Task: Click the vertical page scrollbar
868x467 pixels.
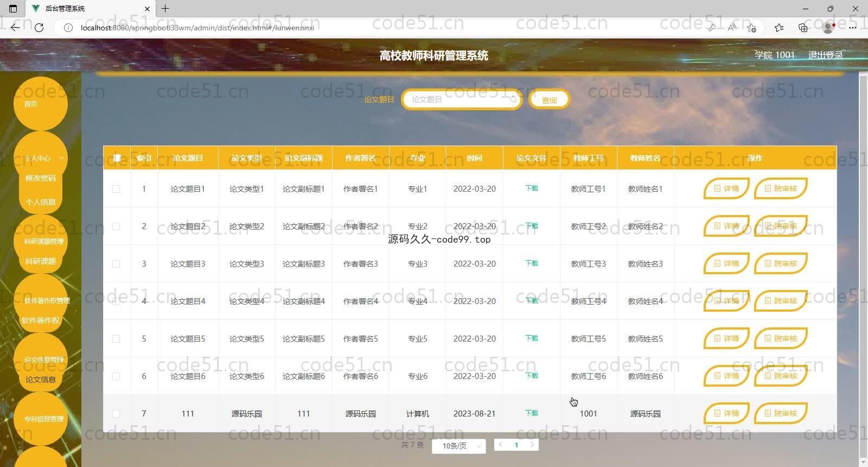Action: point(863,266)
